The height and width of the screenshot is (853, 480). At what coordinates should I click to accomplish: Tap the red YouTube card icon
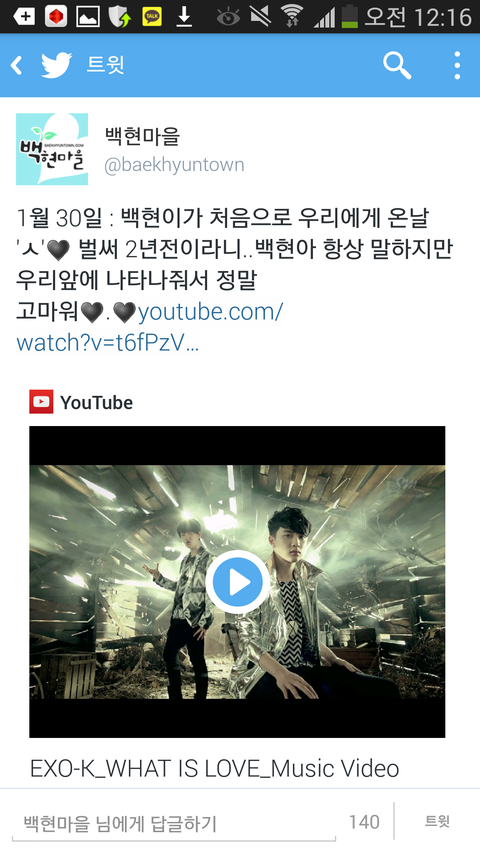(x=41, y=402)
